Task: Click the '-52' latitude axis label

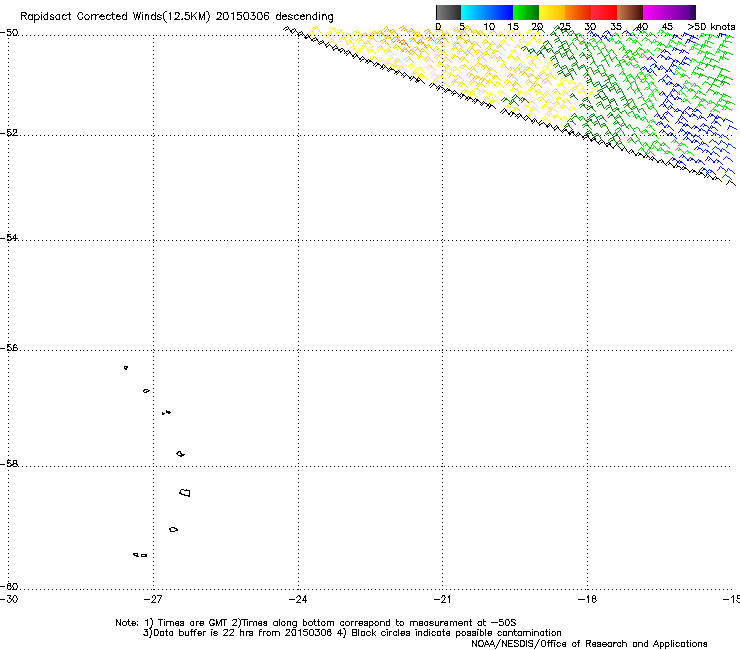Action: coord(9,133)
